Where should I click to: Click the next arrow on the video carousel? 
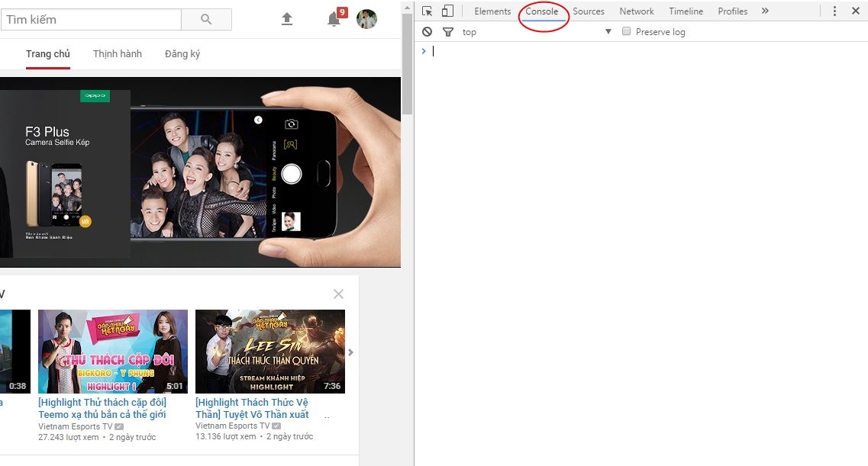click(x=350, y=352)
